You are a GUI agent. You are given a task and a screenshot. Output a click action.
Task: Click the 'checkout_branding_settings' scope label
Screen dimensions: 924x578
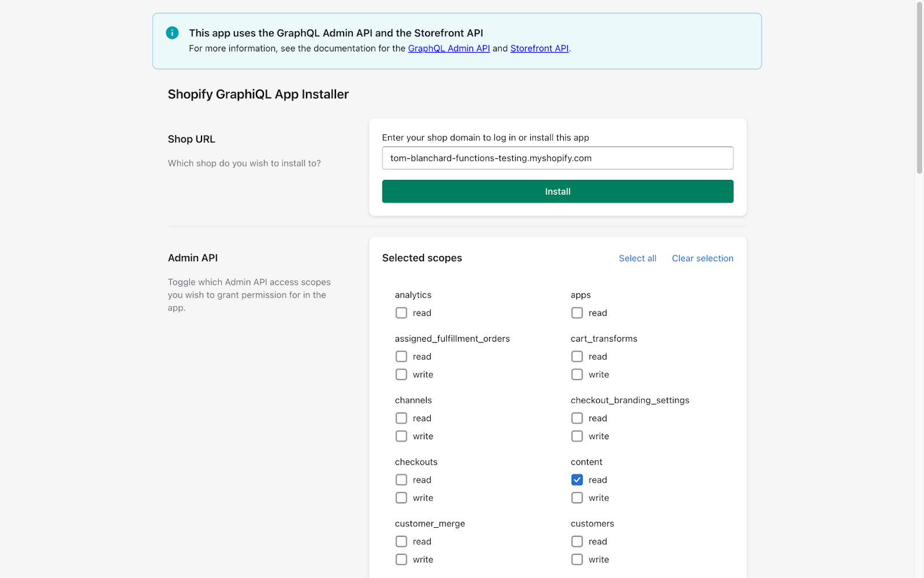coord(630,401)
